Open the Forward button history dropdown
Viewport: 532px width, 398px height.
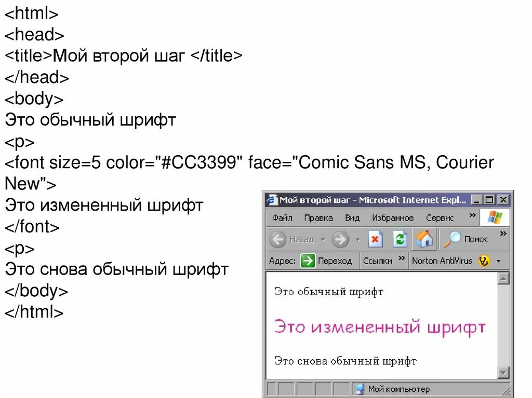pos(357,240)
